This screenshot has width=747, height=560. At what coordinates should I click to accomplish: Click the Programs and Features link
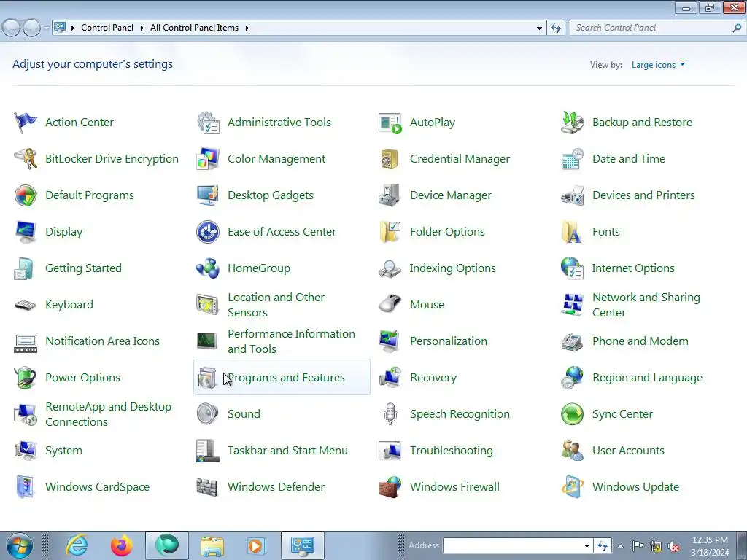tap(286, 378)
